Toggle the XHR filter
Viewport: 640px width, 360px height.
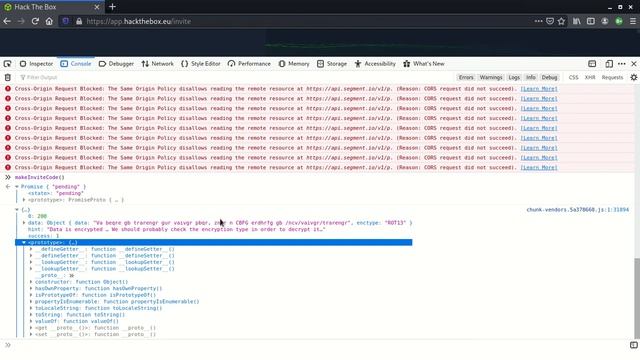[x=590, y=77]
